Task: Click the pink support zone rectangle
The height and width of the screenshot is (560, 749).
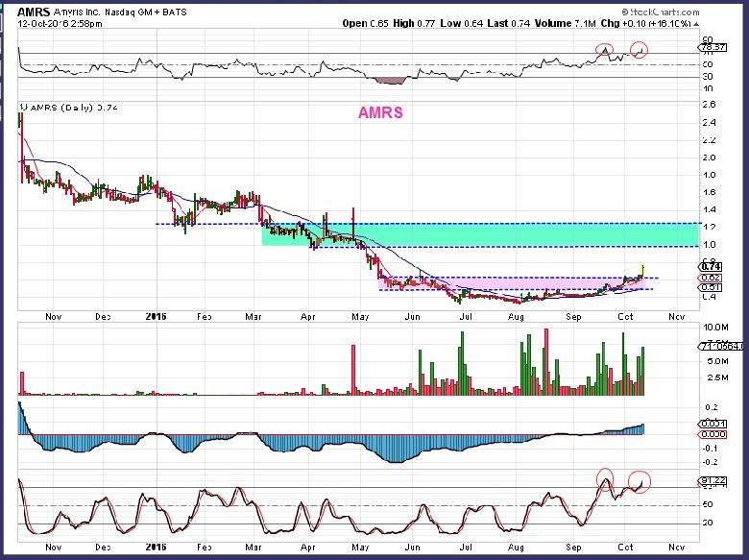Action: coord(499,283)
